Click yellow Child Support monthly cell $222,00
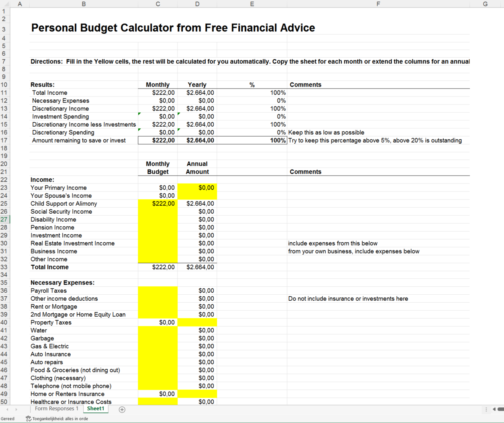504x423 pixels. pos(158,203)
